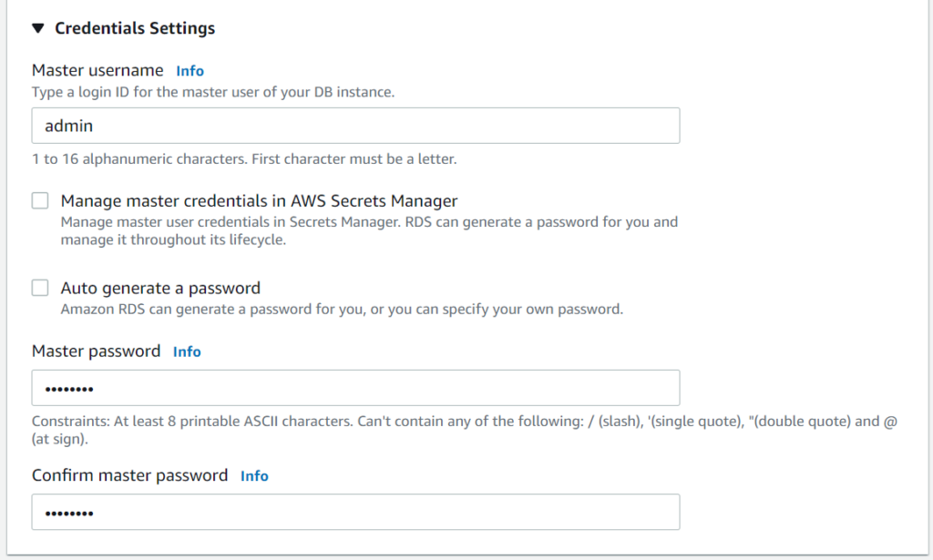Click the Master username field containing admin
Image resolution: width=933 pixels, height=560 pixels.
[x=355, y=126]
